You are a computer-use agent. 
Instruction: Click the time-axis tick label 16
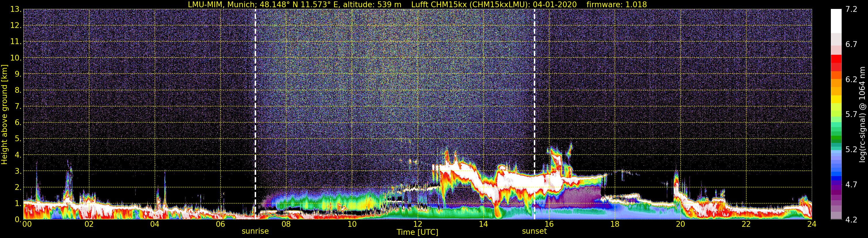[549, 224]
